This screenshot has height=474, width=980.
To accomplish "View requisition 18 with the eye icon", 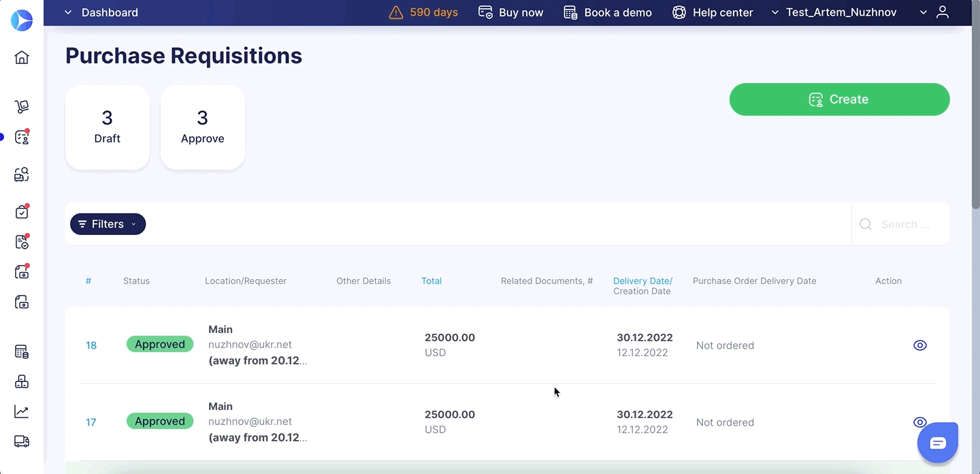I will click(x=919, y=345).
